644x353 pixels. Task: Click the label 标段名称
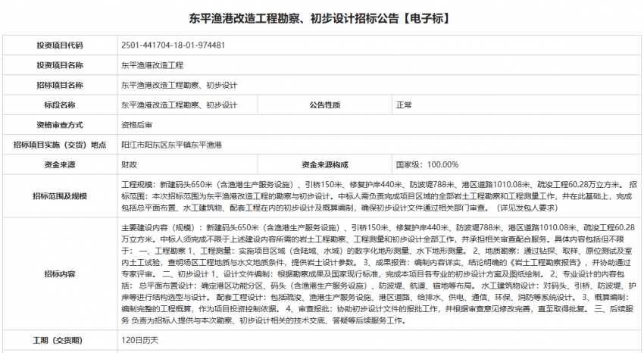tap(60, 105)
